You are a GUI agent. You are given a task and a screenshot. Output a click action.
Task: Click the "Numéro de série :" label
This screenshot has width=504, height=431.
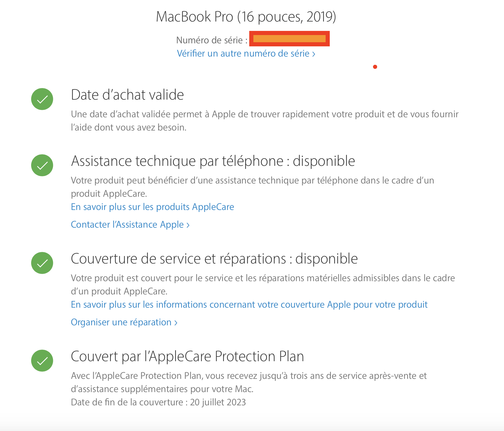(212, 40)
